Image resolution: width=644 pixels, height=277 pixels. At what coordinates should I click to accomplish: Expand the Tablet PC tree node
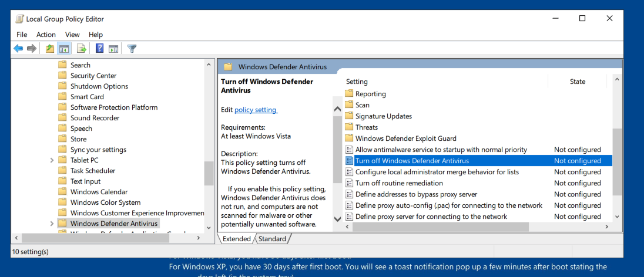click(x=52, y=160)
